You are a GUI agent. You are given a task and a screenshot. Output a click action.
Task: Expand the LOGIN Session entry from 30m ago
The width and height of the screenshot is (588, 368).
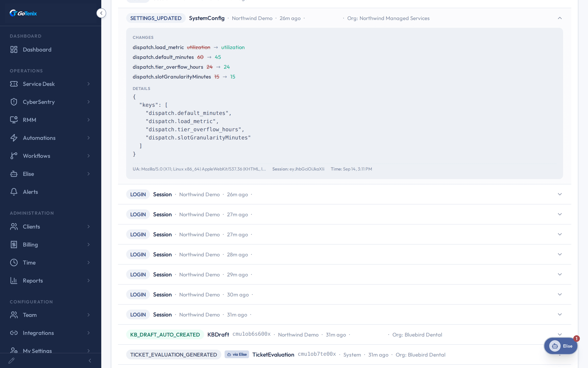560,294
